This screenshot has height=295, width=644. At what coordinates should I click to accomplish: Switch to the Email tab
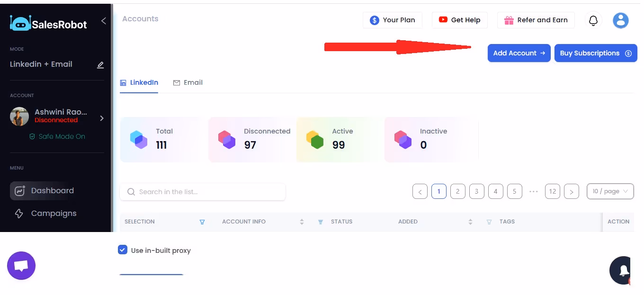[188, 82]
